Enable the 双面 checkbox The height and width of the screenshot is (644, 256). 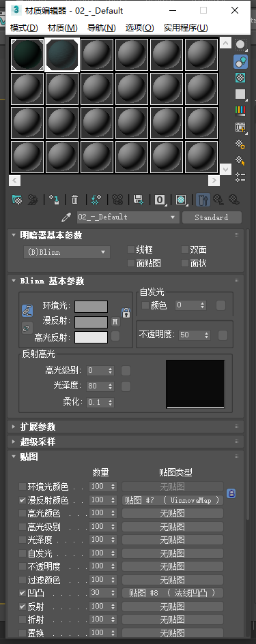(x=185, y=249)
